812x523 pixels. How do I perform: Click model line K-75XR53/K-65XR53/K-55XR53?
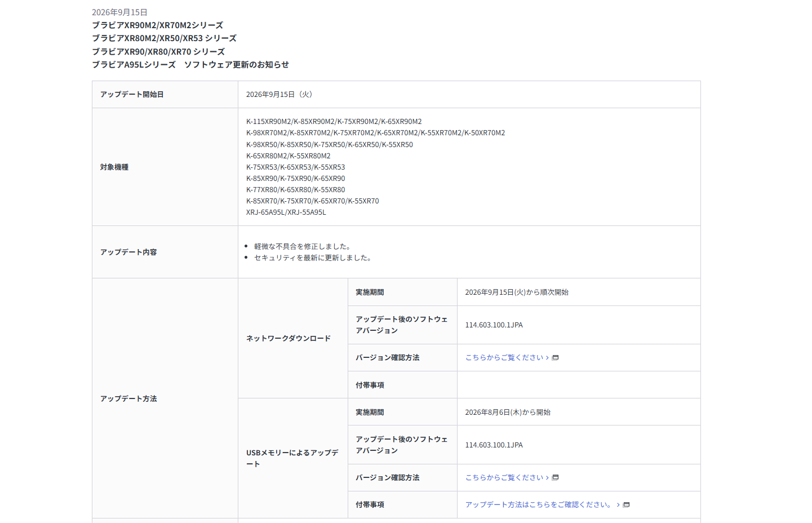tap(296, 167)
